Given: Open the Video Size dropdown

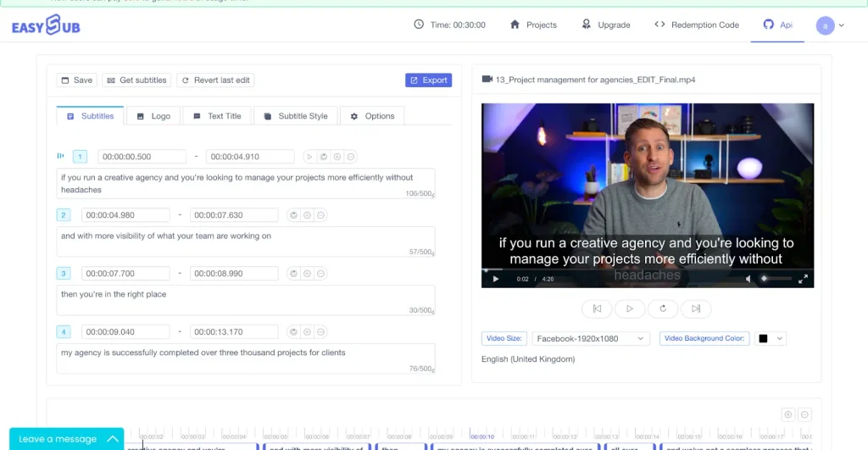Looking at the screenshot, I should pos(591,339).
